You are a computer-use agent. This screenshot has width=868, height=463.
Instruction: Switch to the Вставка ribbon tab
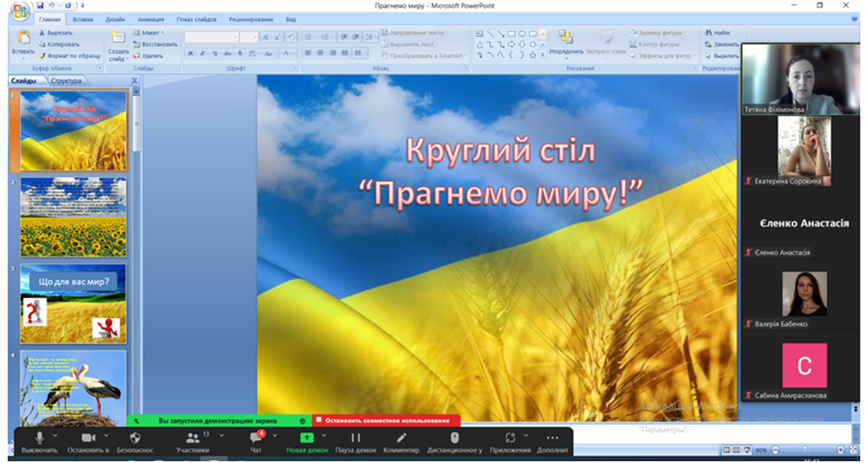pos(83,18)
